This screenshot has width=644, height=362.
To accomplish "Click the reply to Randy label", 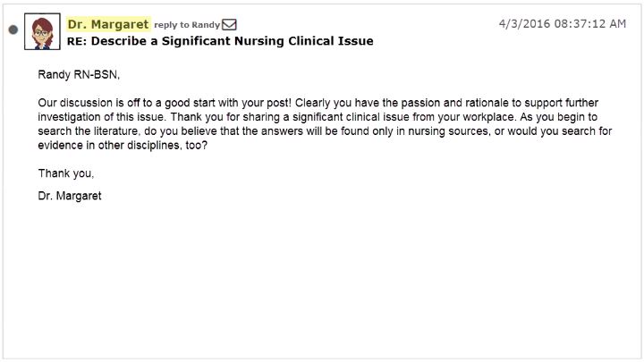I will coord(187,25).
